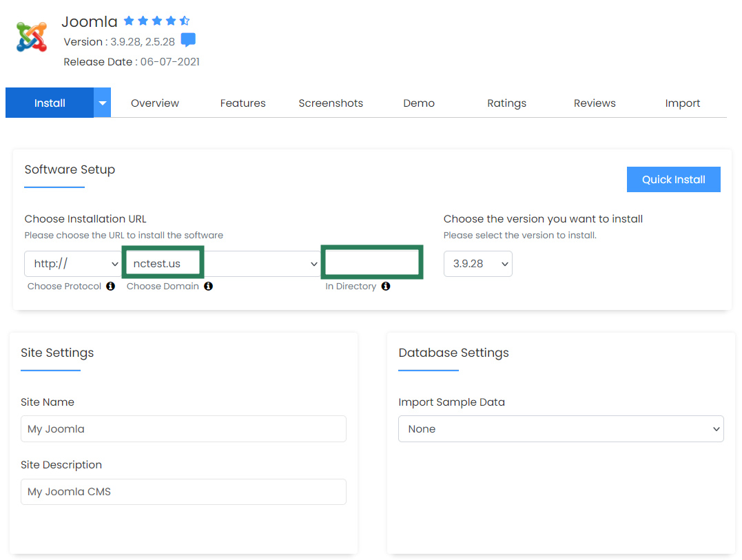Switch to the Features tab
This screenshot has height=560, width=742.
243,103
